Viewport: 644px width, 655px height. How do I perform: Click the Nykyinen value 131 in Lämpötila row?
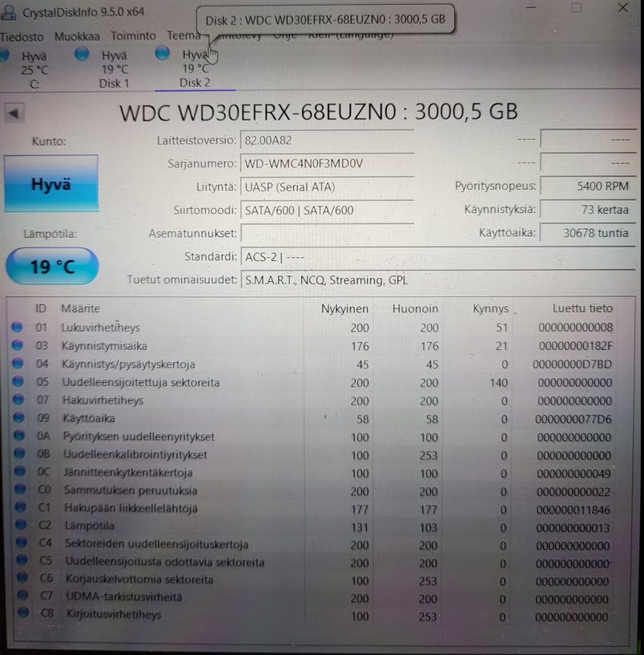point(360,528)
